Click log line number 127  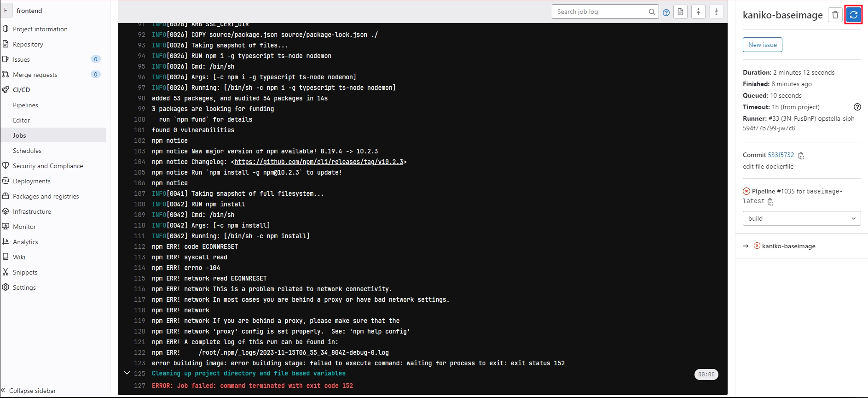click(139, 386)
